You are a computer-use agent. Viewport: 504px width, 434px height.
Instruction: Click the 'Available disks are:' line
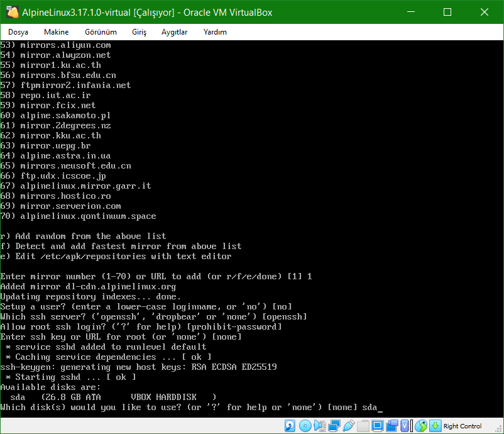point(50,387)
